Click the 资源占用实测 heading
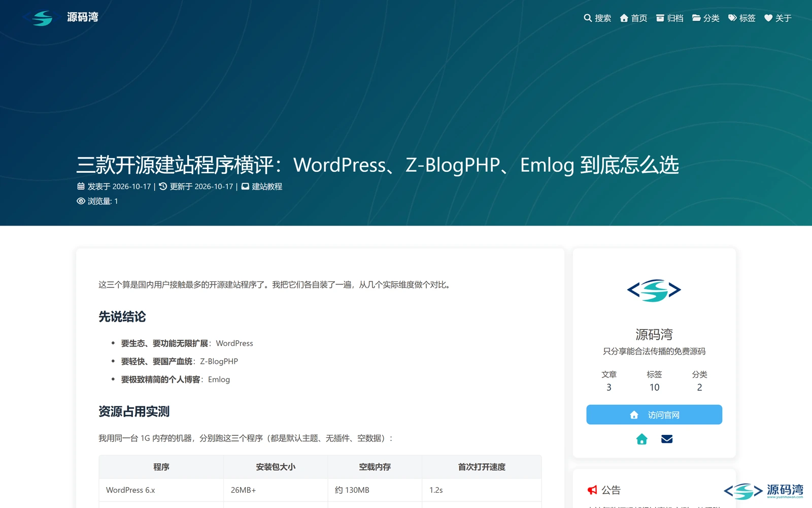 tap(134, 411)
